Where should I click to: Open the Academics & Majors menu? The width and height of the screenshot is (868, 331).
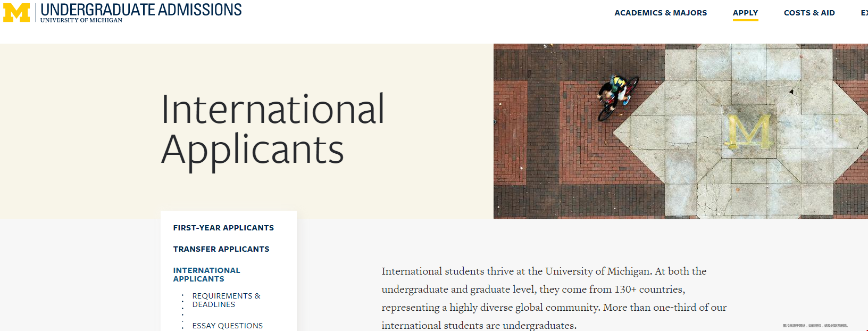[661, 13]
